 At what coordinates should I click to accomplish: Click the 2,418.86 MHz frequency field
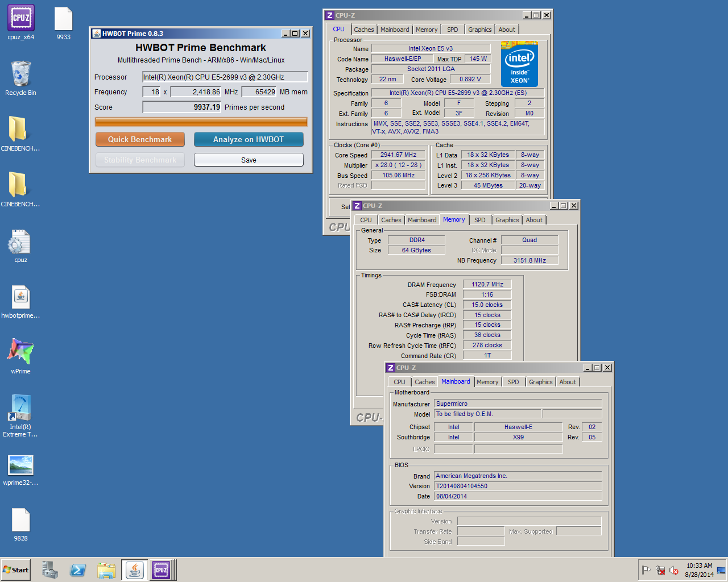point(196,92)
